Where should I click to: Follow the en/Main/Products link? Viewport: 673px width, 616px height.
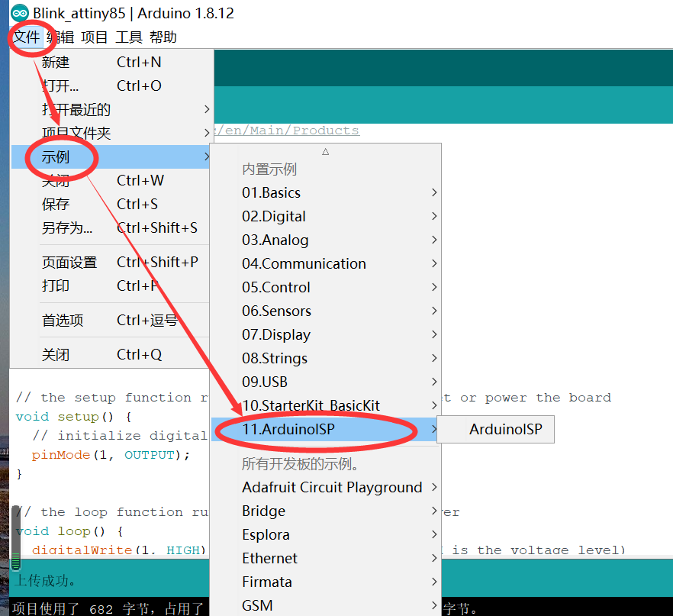(287, 131)
